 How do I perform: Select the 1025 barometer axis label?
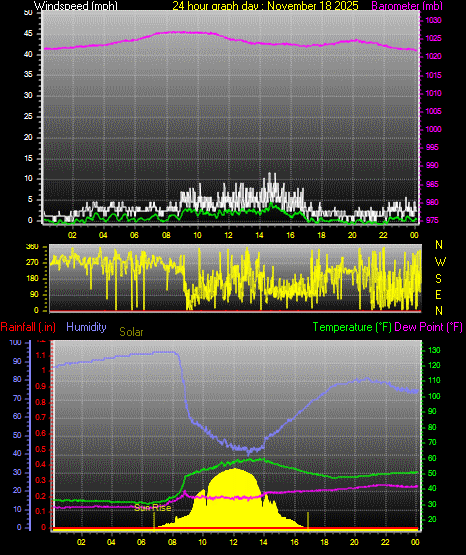(433, 38)
